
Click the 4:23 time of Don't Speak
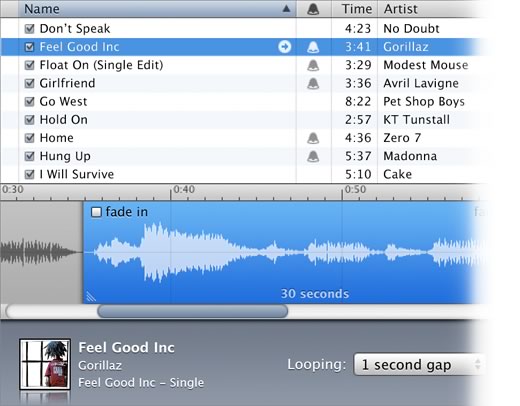tap(358, 29)
